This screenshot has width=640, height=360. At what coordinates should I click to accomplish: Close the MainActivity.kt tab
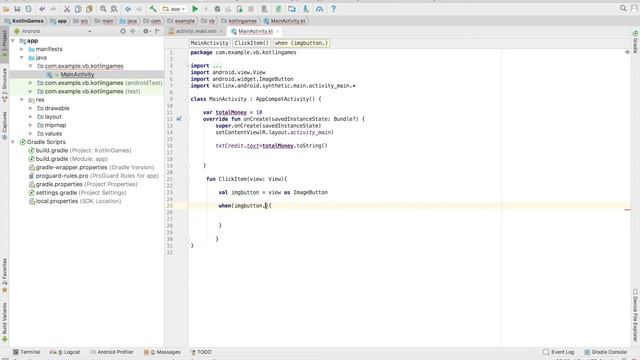tap(278, 31)
